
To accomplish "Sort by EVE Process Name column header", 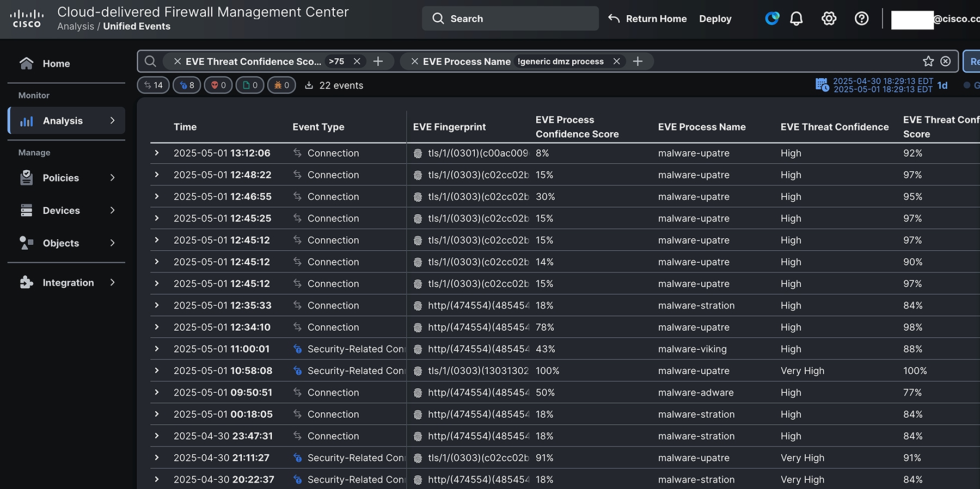I will pos(702,127).
